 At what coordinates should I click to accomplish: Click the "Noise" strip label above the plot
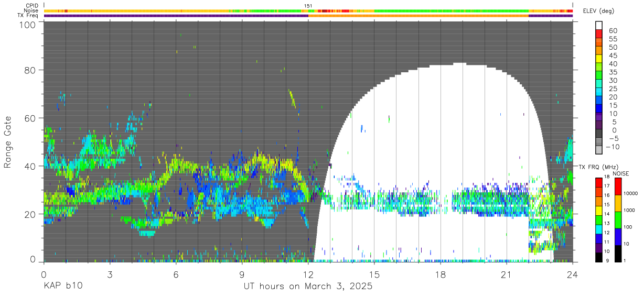(32, 10)
